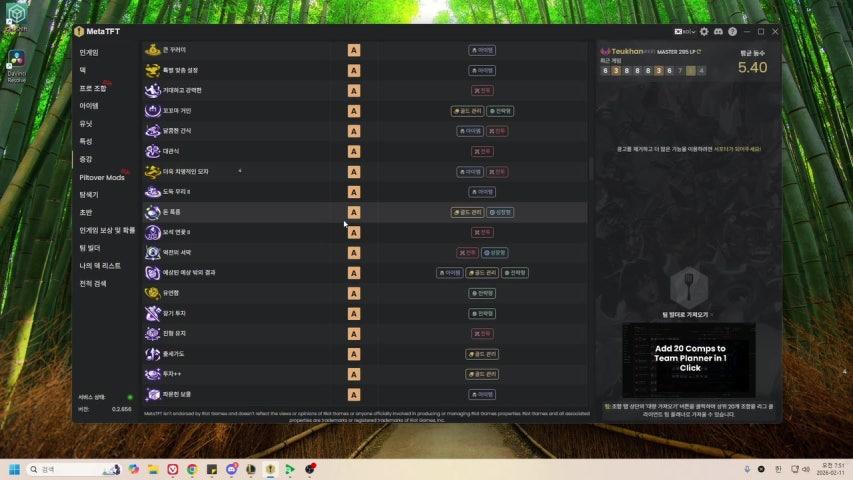
Task: Open 전적 검색 in the sidebar
Action: (93, 284)
